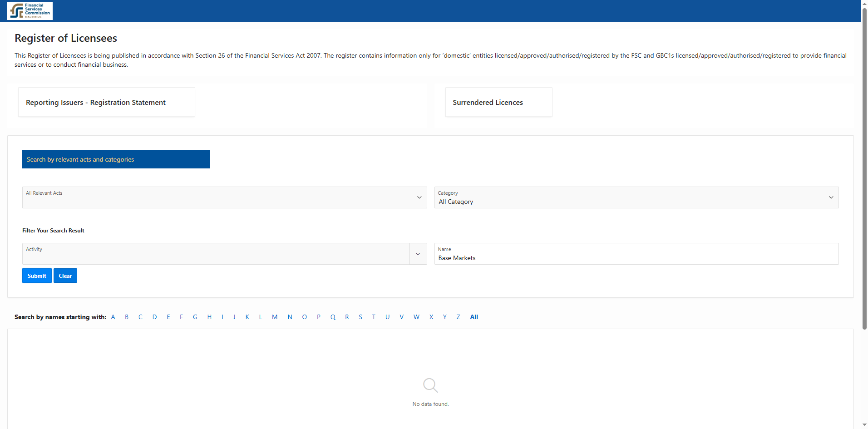Click the Name input field

tap(636, 258)
